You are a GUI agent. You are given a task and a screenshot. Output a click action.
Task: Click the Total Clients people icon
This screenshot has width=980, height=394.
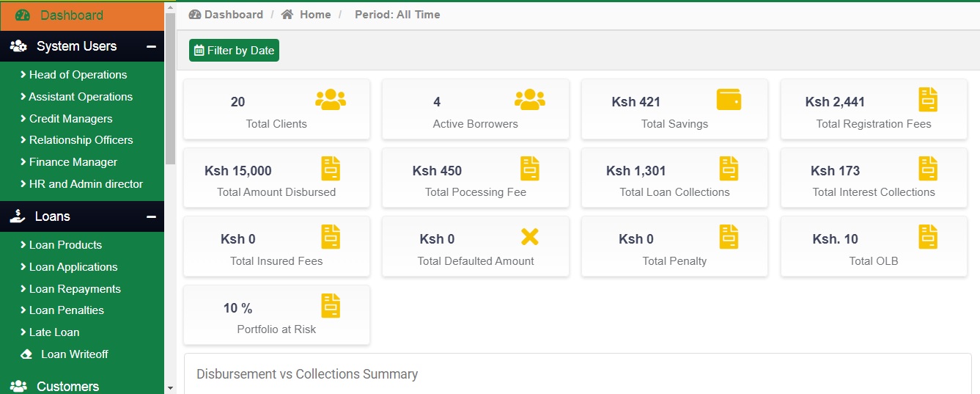[x=331, y=100]
